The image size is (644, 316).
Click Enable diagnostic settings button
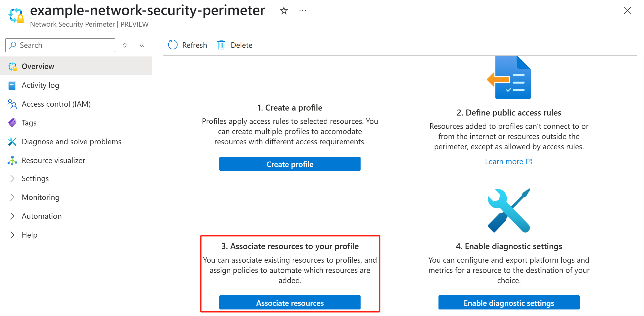click(x=509, y=303)
